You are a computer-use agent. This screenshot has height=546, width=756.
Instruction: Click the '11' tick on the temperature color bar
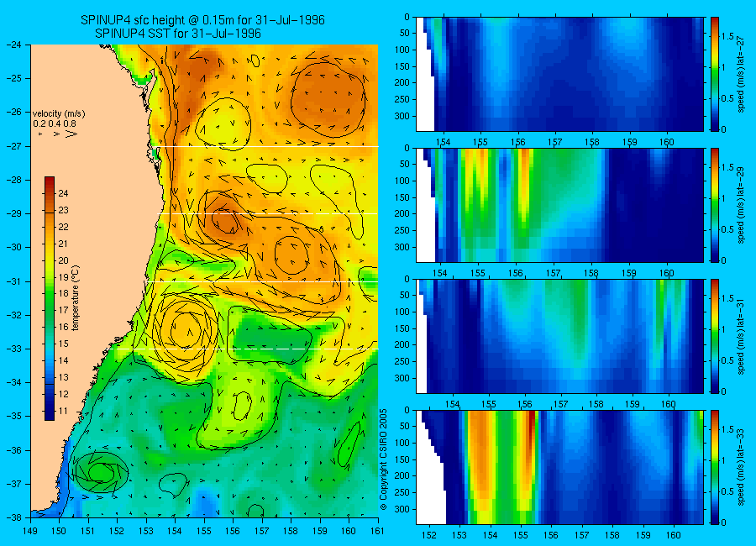point(63,412)
